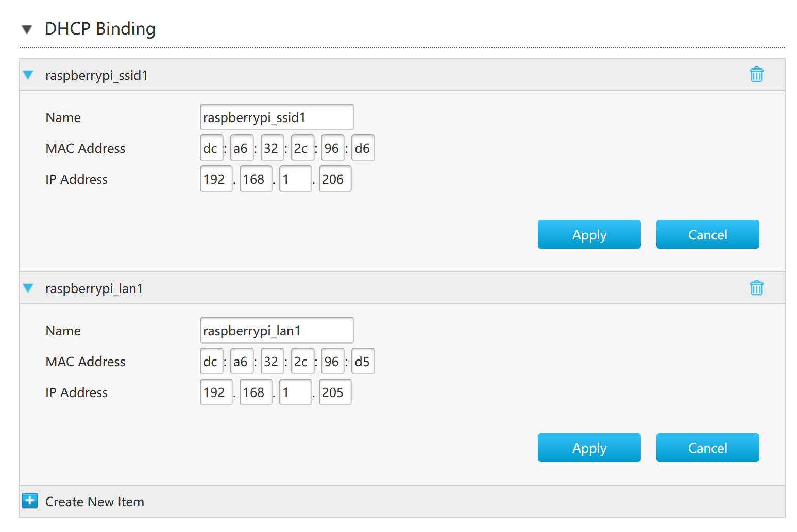Focus the MAC octet field showing d5
This screenshot has width=797, height=532.
click(x=363, y=362)
